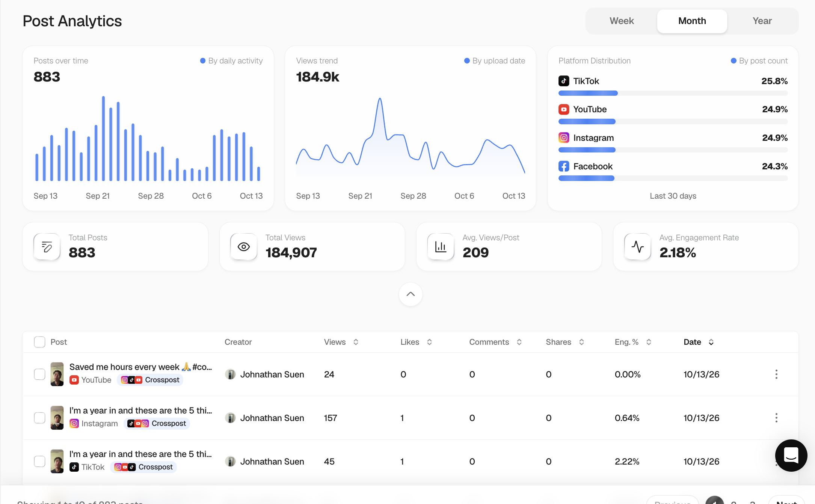Click the TikTok 25.8% progress bar

pyautogui.click(x=673, y=93)
